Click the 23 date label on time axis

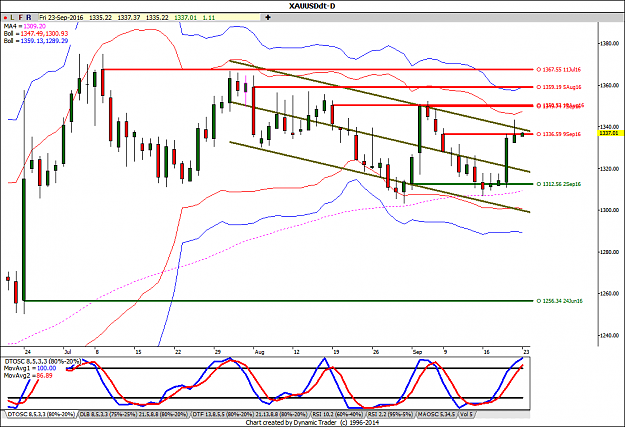(x=526, y=352)
